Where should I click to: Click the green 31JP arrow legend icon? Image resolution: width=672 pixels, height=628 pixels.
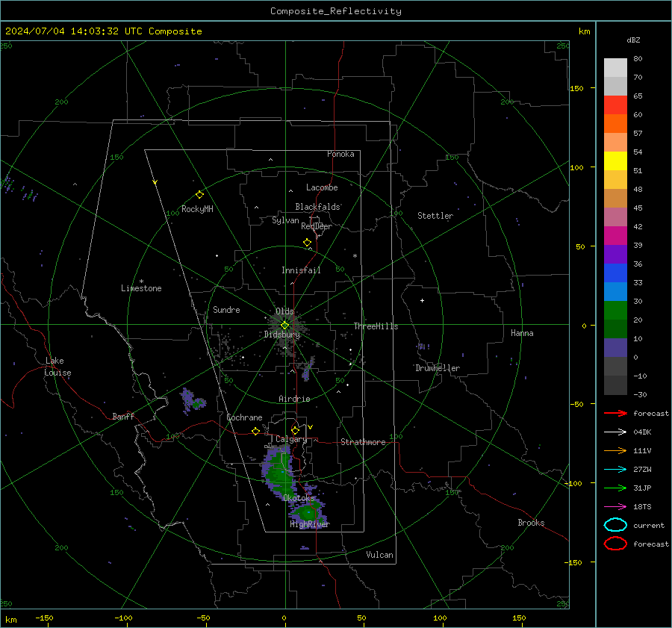pyautogui.click(x=615, y=488)
